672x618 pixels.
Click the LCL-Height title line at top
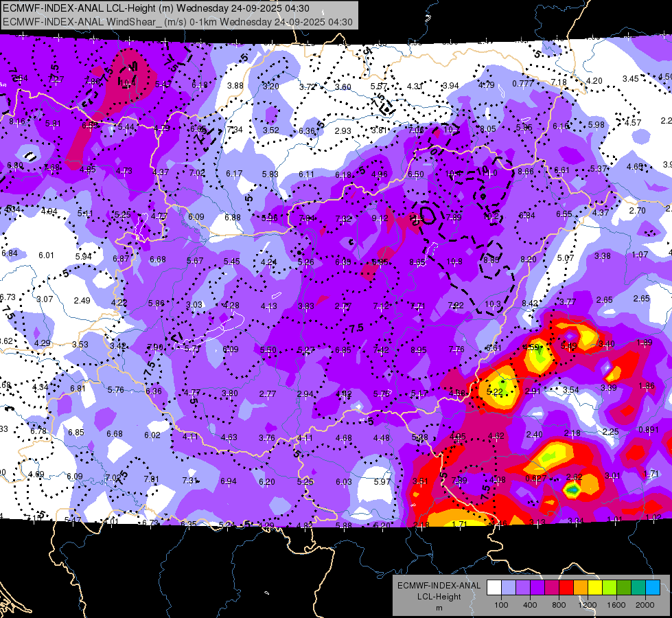point(156,8)
